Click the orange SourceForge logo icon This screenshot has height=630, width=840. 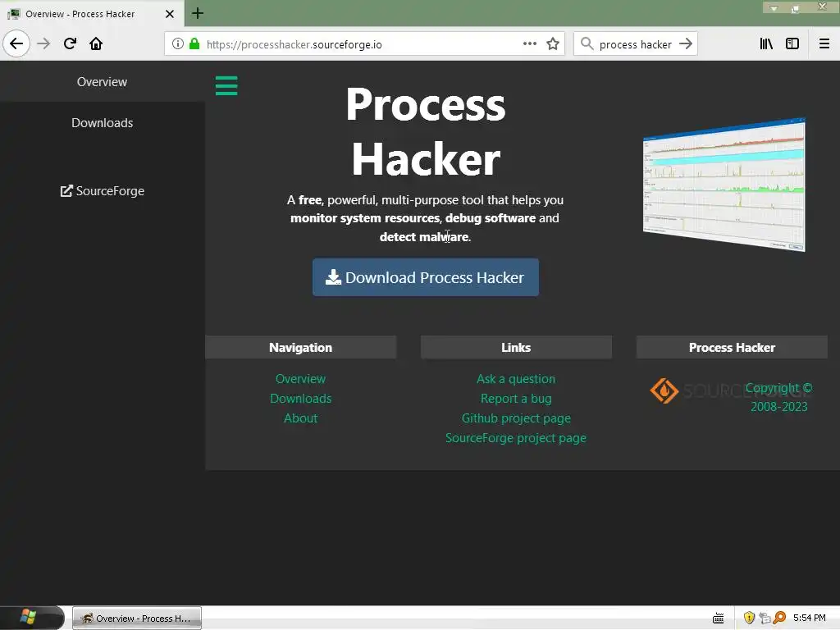pyautogui.click(x=664, y=390)
